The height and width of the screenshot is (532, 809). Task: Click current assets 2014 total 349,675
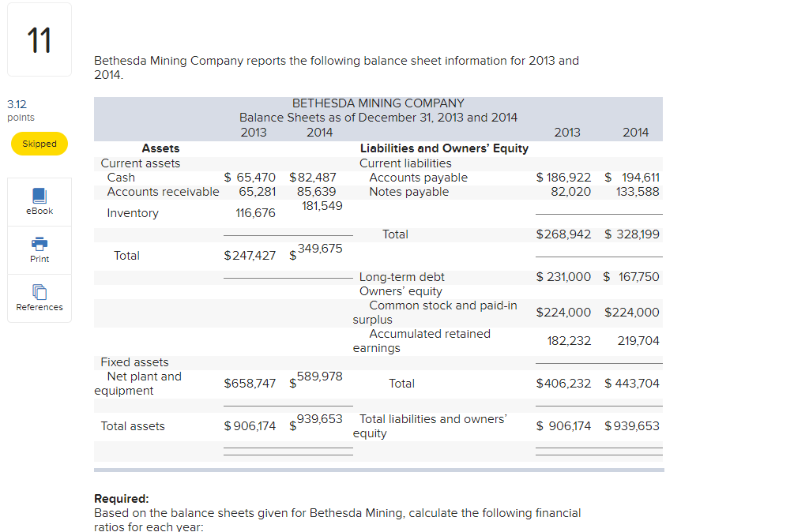pos(320,249)
